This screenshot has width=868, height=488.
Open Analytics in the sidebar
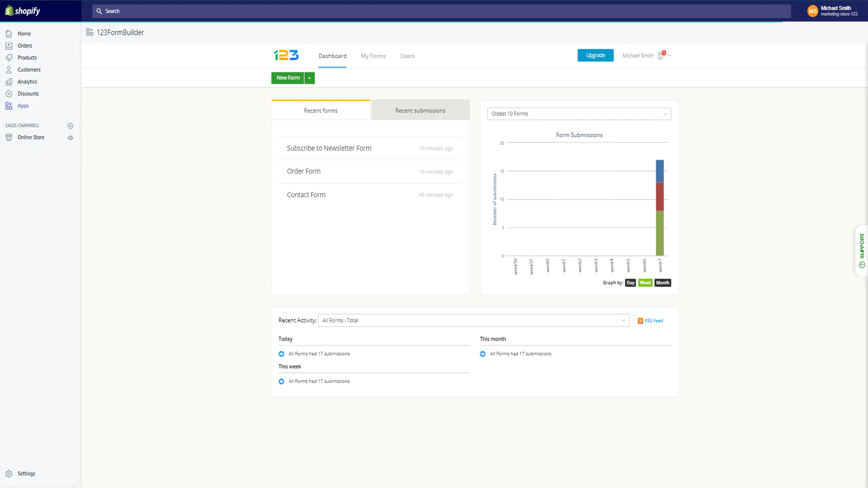pos(27,82)
